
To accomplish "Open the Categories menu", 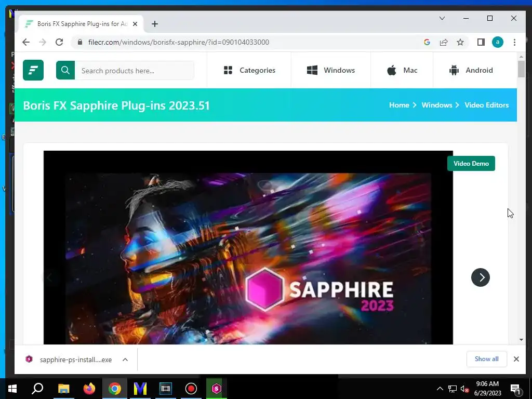I will point(249,70).
